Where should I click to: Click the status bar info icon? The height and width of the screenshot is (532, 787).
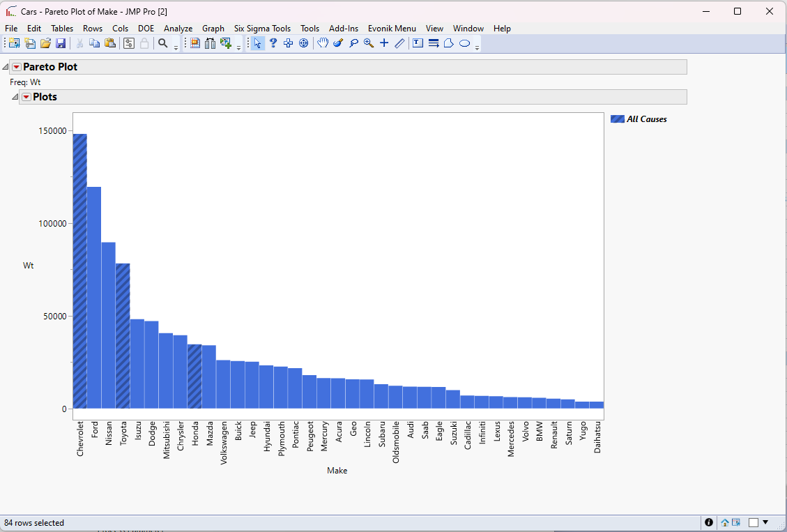(709, 522)
